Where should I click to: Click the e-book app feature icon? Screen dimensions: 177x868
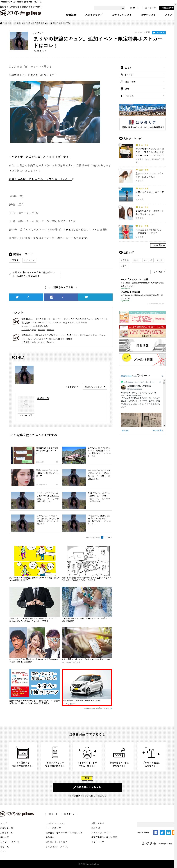click(55, 752)
